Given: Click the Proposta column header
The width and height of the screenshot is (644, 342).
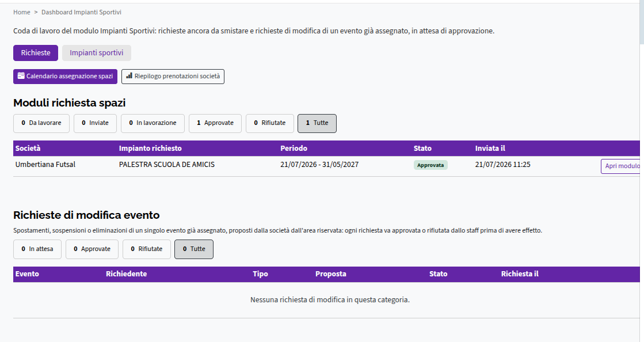Looking at the screenshot, I should (330, 273).
